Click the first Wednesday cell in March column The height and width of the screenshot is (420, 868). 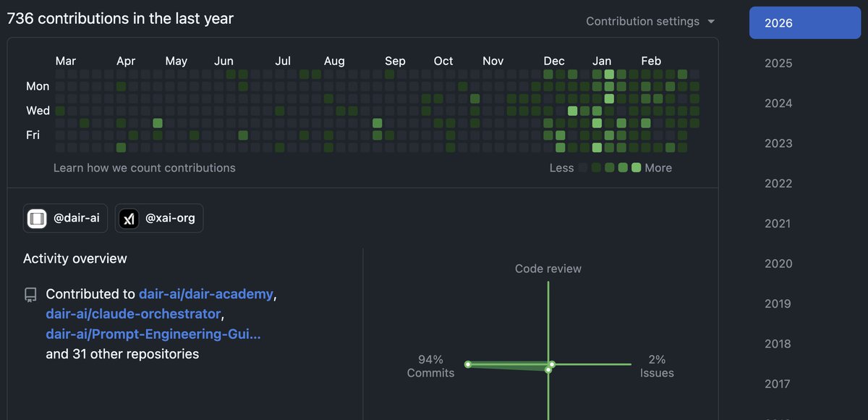tap(60, 111)
